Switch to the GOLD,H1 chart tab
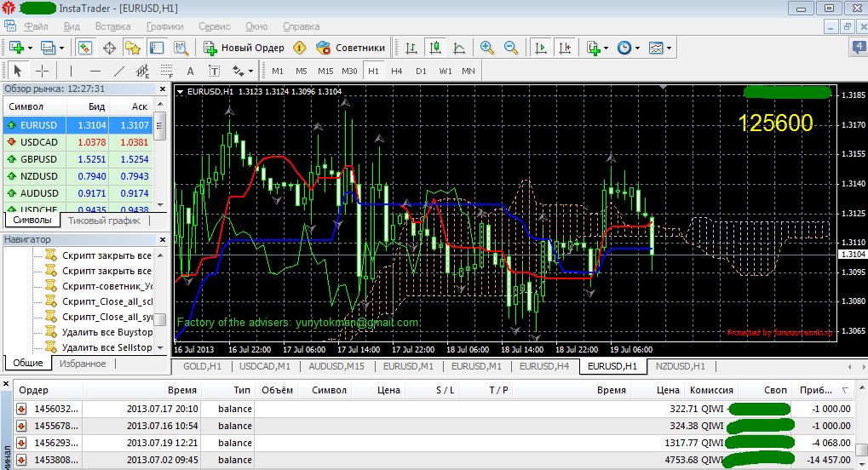868x470 pixels. pyautogui.click(x=202, y=366)
